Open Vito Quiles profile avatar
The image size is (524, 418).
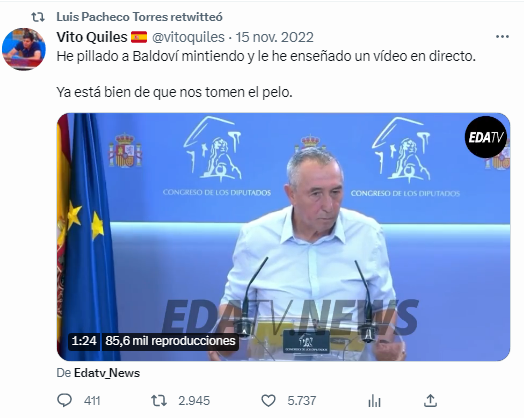click(23, 49)
